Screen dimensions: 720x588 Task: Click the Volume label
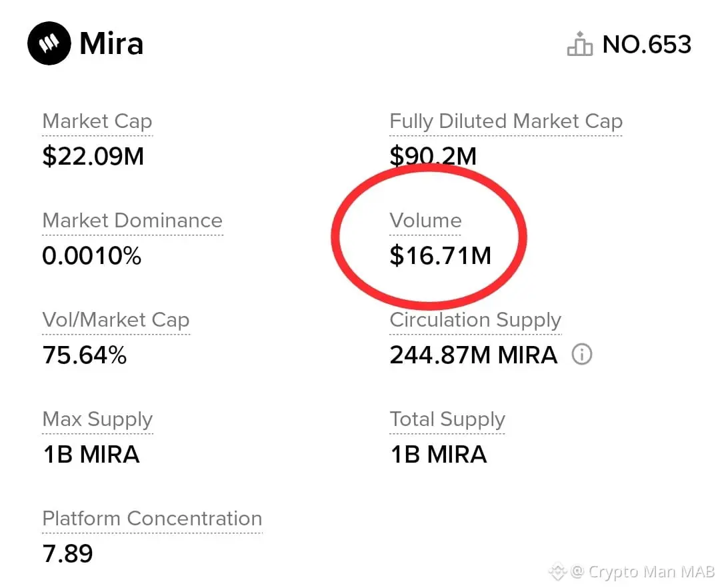[x=425, y=221]
